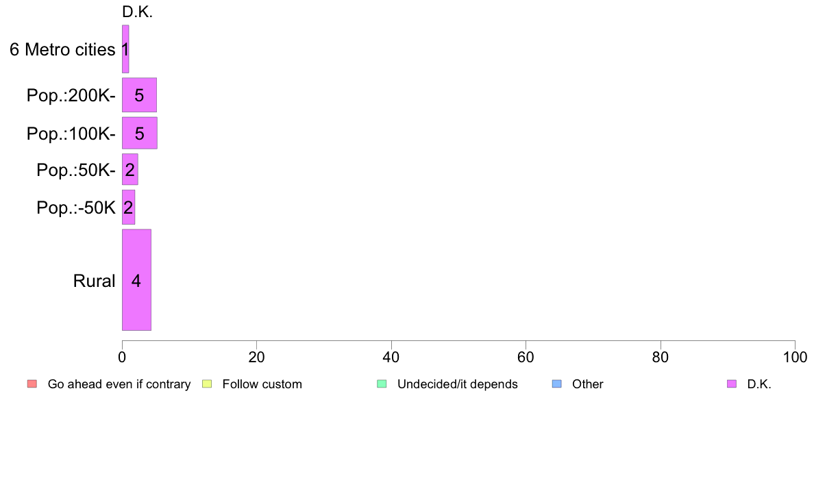Click the Rural row label

[94, 281]
